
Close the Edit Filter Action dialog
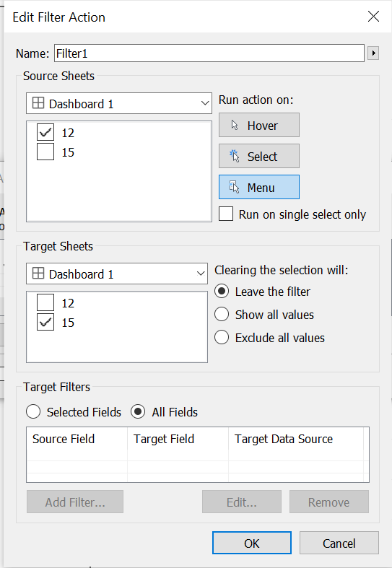point(373,17)
